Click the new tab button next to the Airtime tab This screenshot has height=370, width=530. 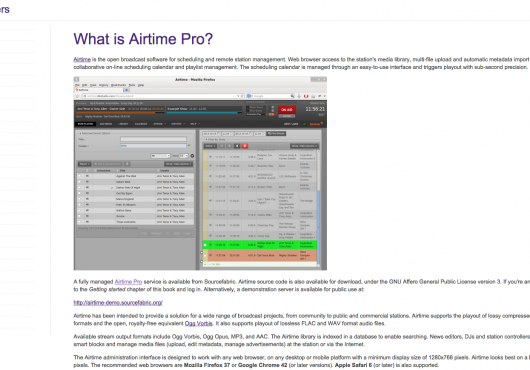pos(126,90)
